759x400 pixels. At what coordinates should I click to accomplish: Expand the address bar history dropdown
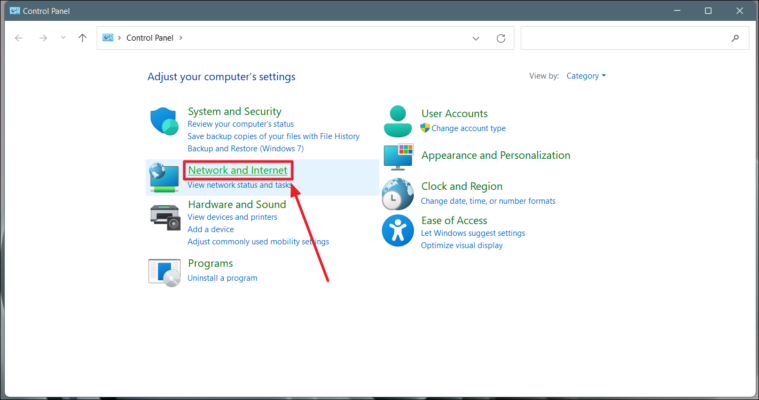click(x=476, y=38)
